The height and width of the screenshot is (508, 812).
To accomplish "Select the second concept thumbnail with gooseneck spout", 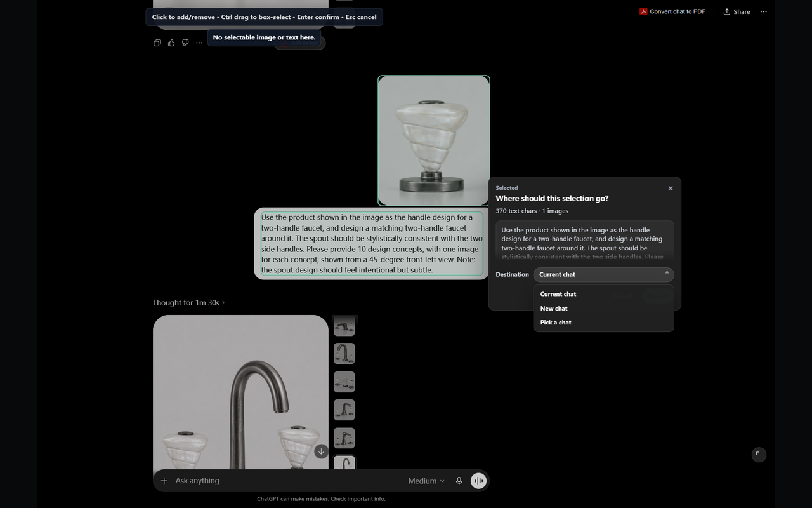I will point(344,354).
